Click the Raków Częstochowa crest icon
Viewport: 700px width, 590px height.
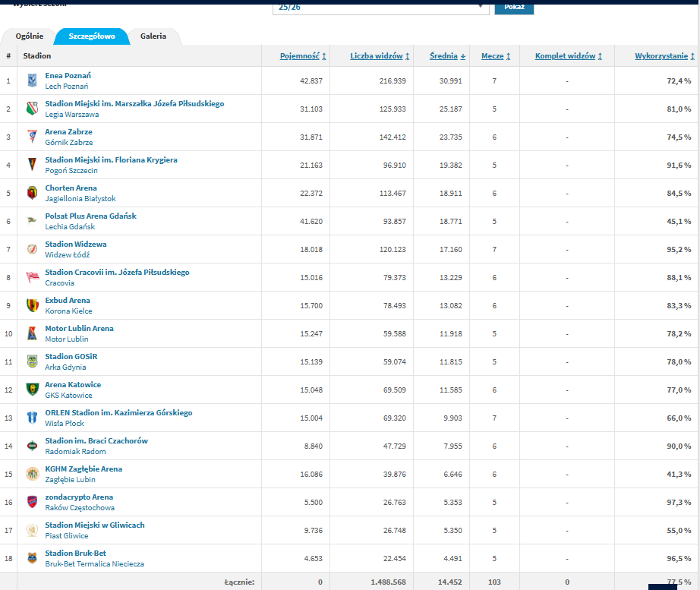point(32,502)
